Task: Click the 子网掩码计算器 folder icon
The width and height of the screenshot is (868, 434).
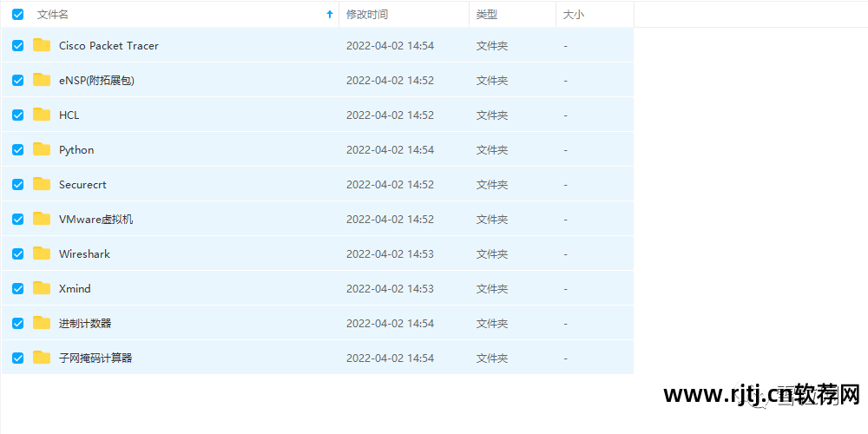Action: click(42, 357)
